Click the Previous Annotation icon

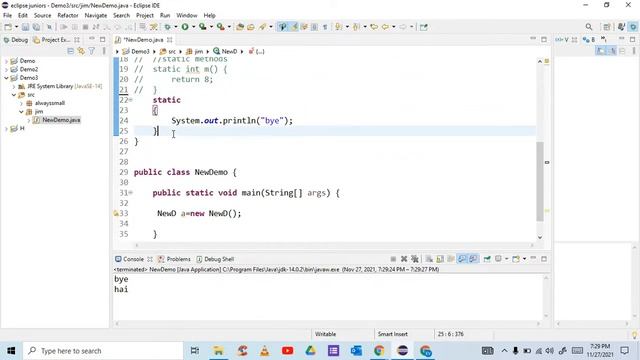point(356,27)
